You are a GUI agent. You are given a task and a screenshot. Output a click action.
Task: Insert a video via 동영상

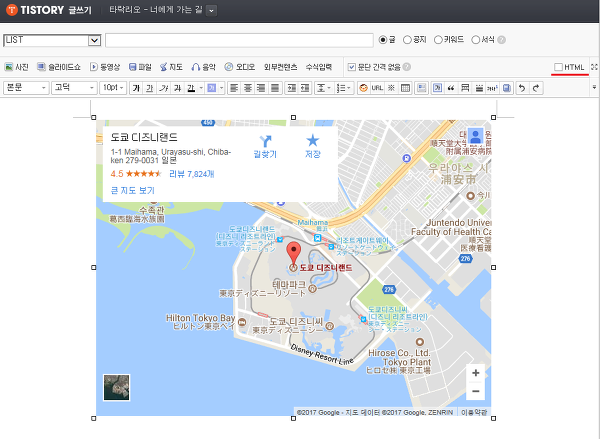pyautogui.click(x=105, y=67)
